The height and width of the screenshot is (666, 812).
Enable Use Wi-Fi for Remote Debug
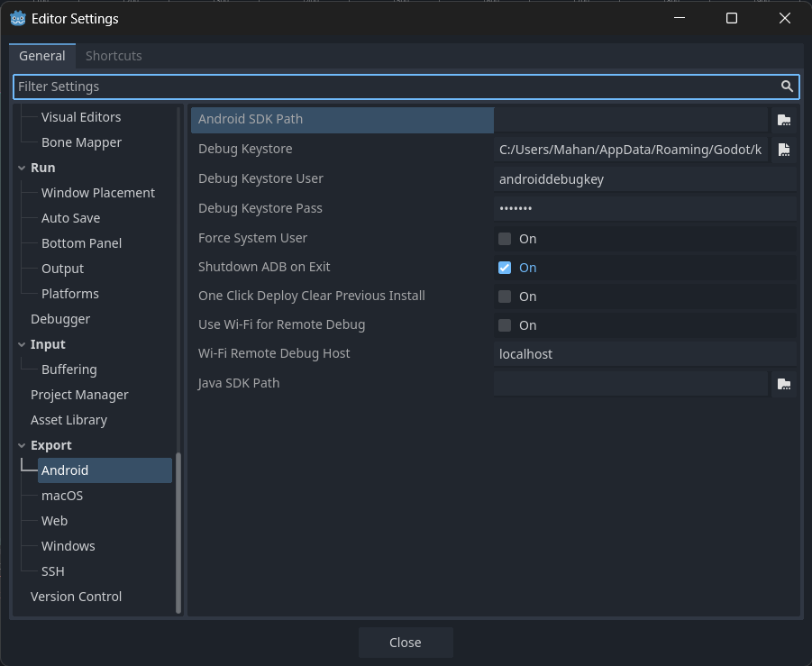tap(504, 324)
